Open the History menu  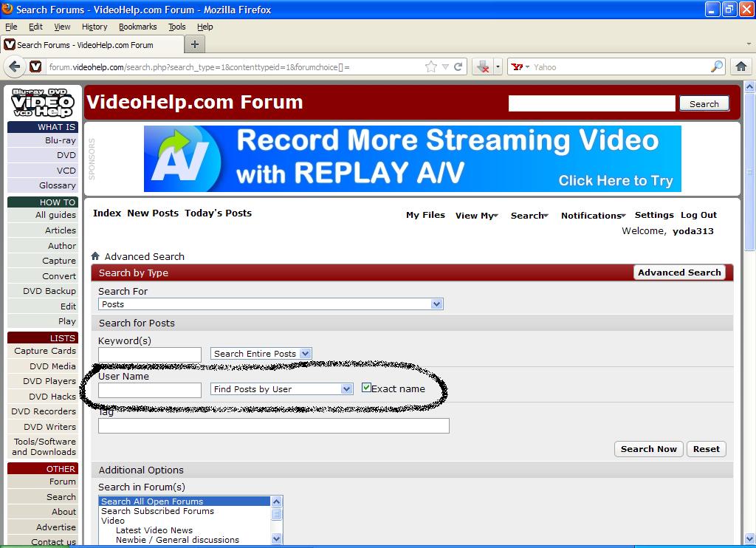[x=94, y=27]
